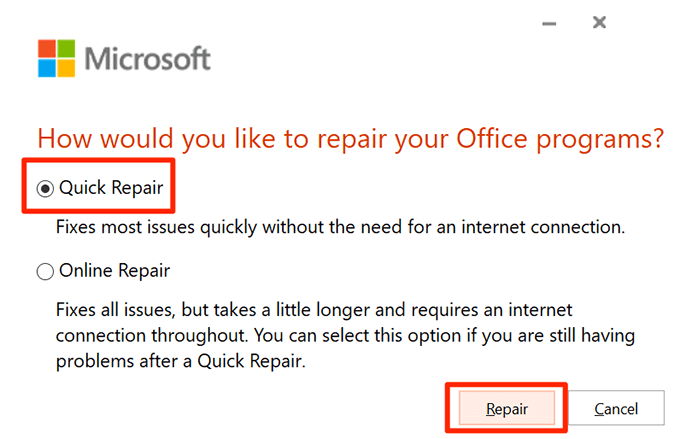This screenshot has width=680, height=439.
Task: Minimize the Office repair dialog
Action: [551, 21]
